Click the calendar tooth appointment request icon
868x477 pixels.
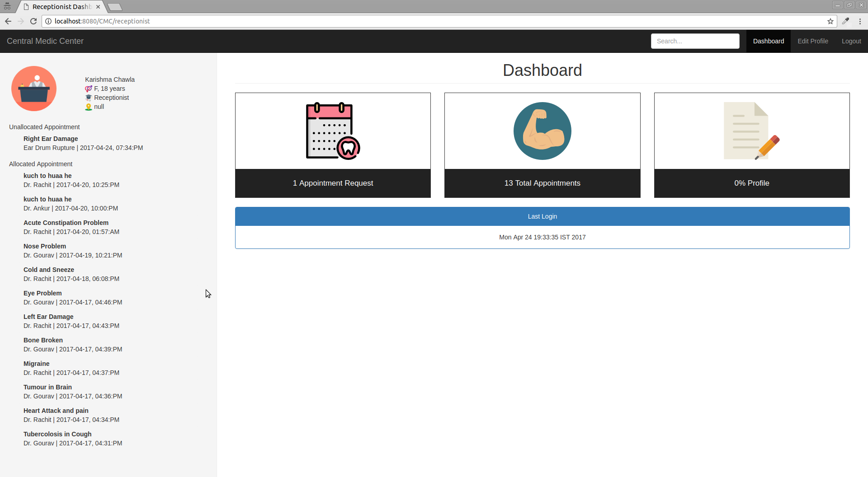(x=333, y=131)
